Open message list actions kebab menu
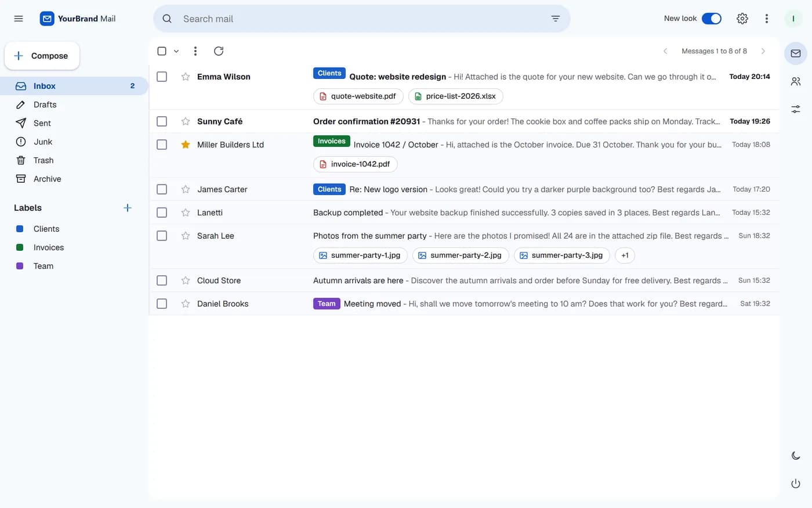Viewport: 812px width, 508px height. coord(195,51)
